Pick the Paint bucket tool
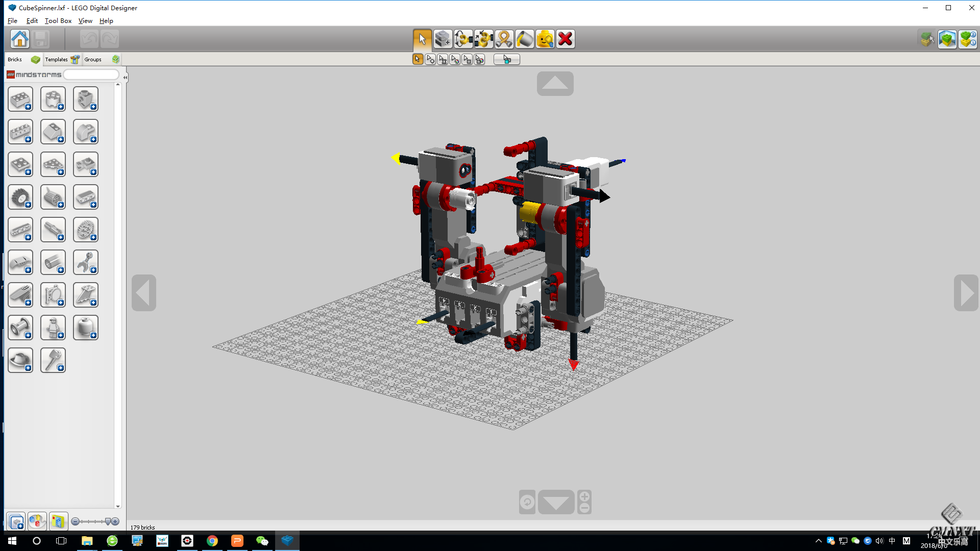The width and height of the screenshot is (980, 551). click(x=524, y=39)
